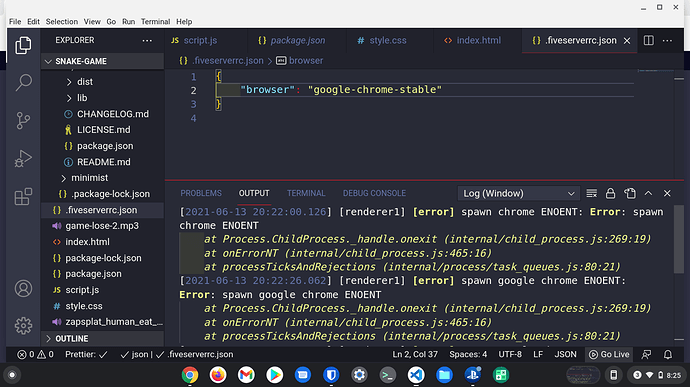690x387 pixels.
Task: Open the Accounts menu icon
Action: click(23, 288)
